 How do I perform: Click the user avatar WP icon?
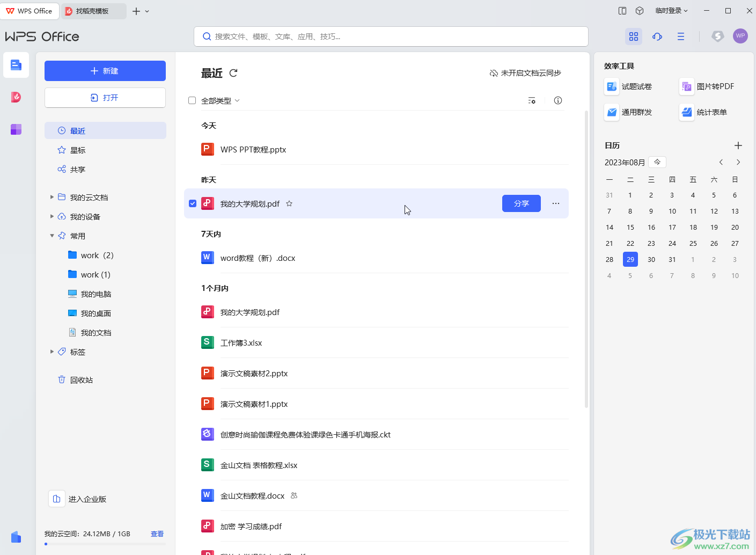coord(740,36)
